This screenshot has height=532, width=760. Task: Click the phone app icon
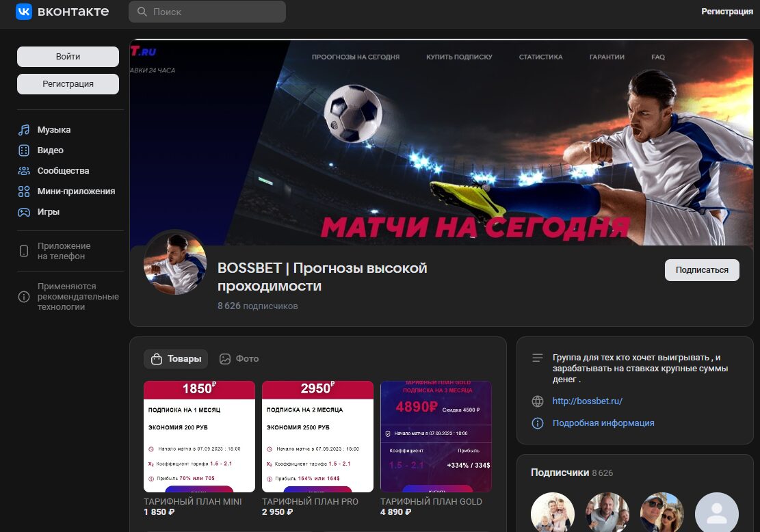point(24,251)
